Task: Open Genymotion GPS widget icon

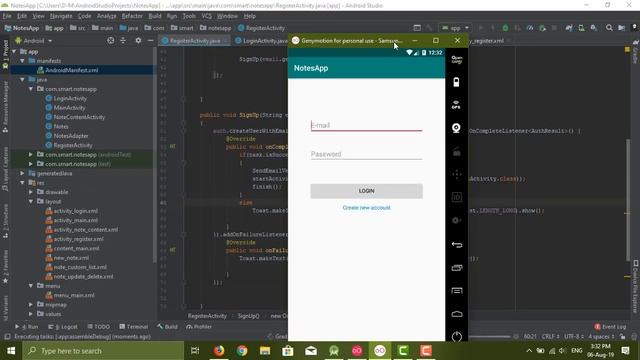Action: coord(456,105)
